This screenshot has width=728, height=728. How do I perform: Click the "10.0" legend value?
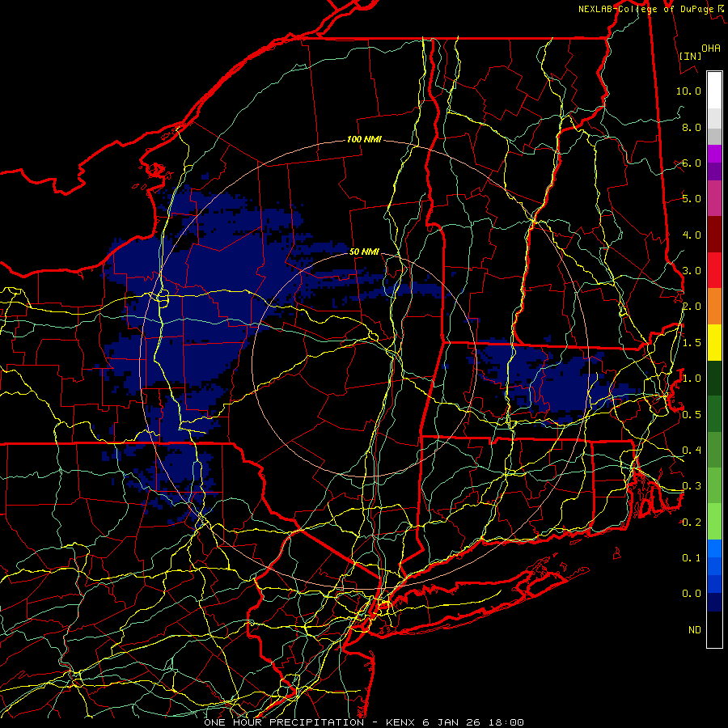pyautogui.click(x=688, y=91)
